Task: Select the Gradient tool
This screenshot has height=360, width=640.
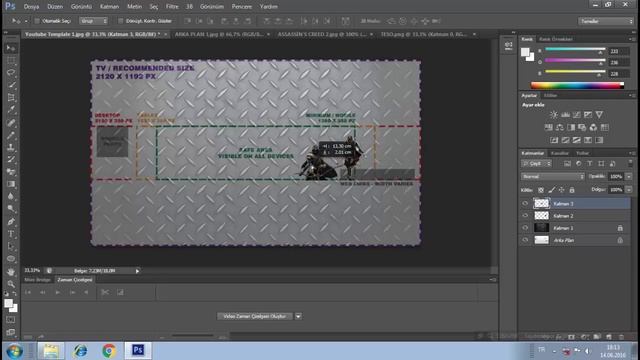Action: 11,184
